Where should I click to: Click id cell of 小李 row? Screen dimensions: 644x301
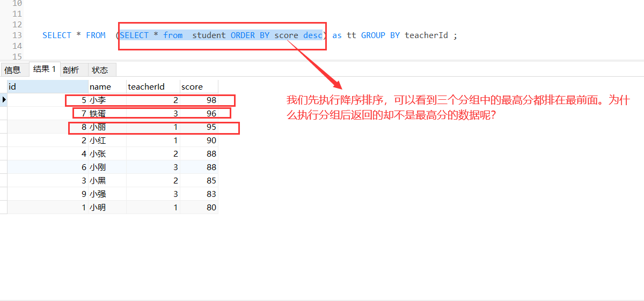point(48,100)
